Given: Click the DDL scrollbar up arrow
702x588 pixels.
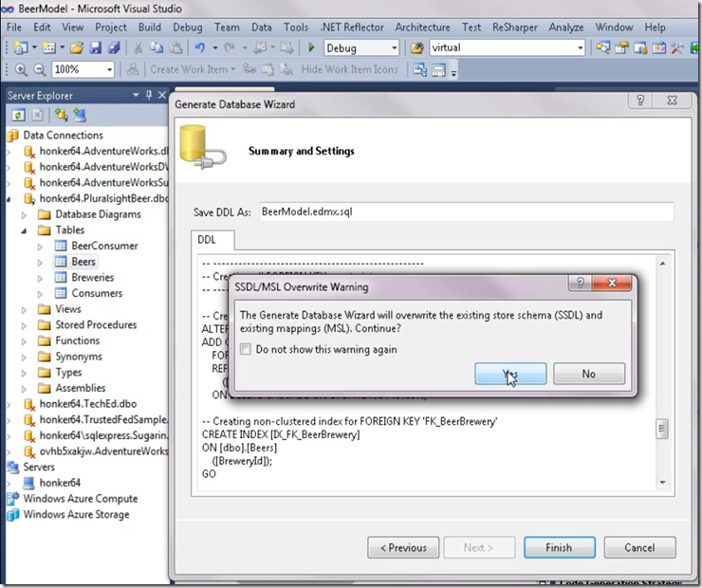Looking at the screenshot, I should point(662,264).
